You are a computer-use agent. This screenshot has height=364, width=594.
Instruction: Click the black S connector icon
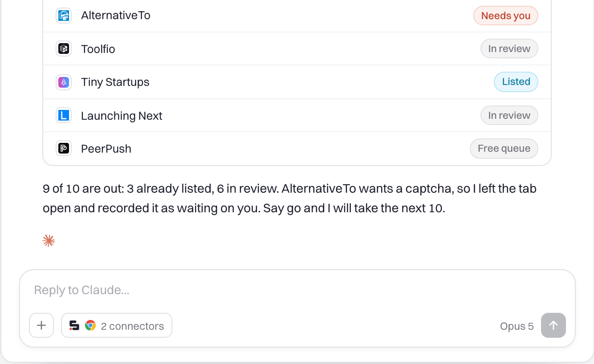pos(74,326)
